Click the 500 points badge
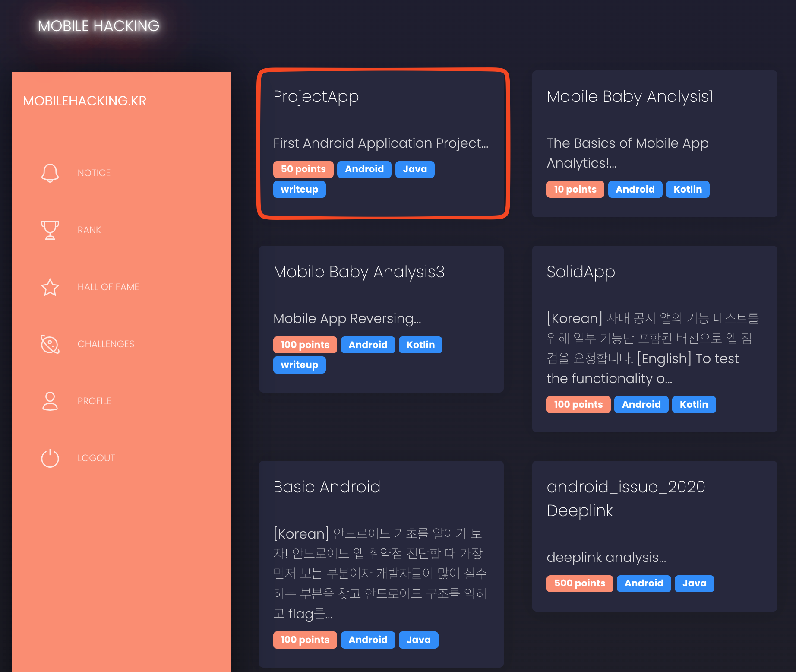Viewport: 796px width, 672px height. point(579,583)
